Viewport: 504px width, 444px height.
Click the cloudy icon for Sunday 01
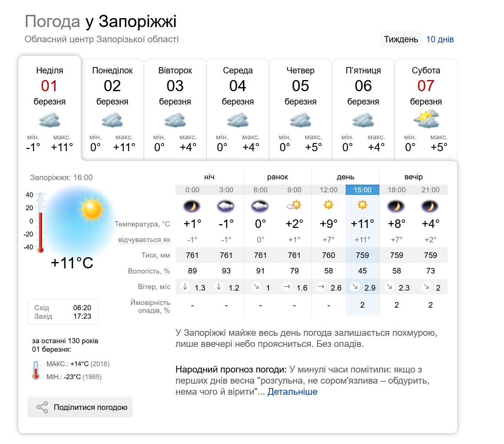(49, 120)
